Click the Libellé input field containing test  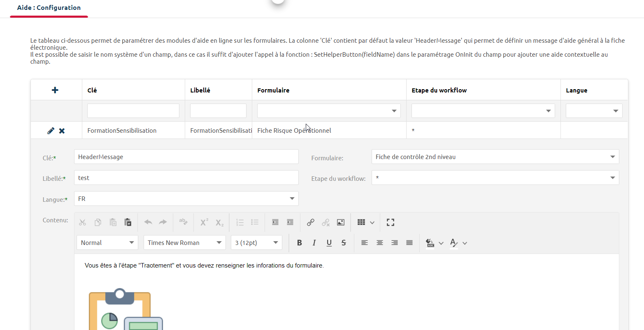(x=186, y=178)
